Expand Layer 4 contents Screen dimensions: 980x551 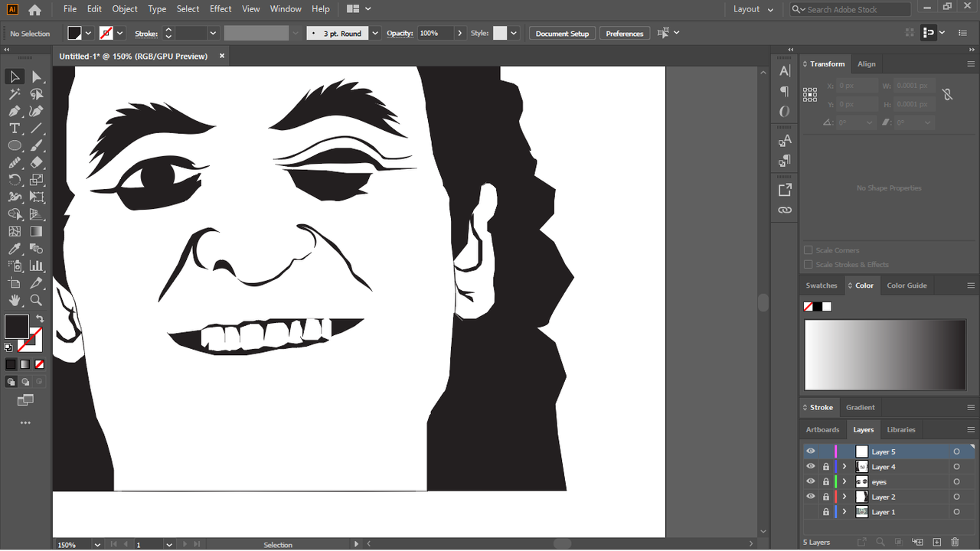pos(844,467)
